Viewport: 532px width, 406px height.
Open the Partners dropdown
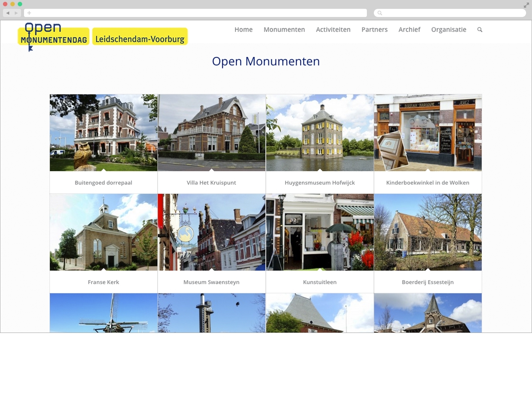[374, 30]
